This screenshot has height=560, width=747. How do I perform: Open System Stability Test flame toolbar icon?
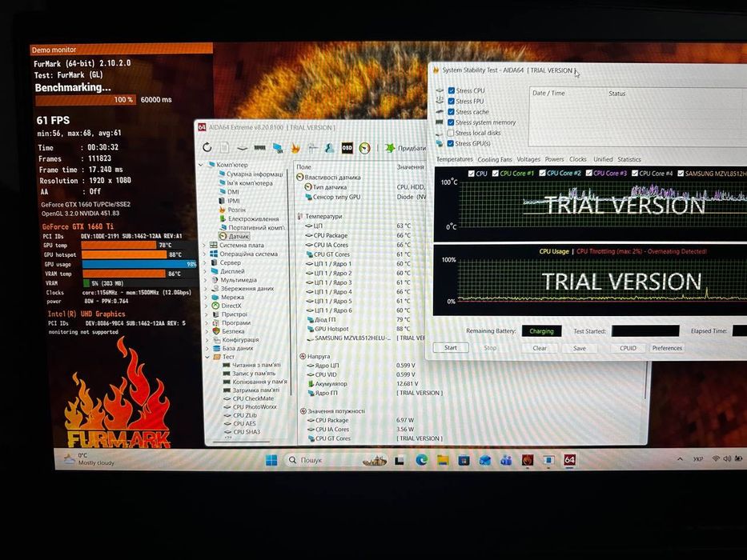click(x=295, y=148)
